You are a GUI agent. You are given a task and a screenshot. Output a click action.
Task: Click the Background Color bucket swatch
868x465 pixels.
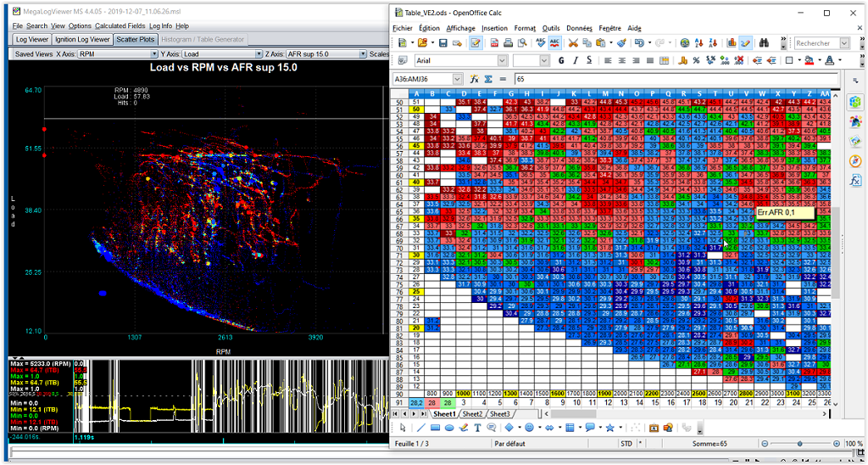point(809,60)
